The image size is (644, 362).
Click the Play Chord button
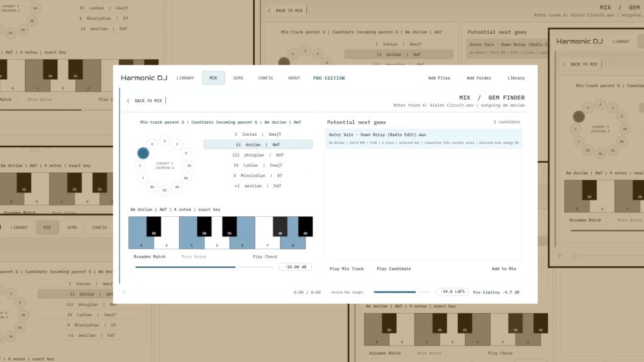click(x=265, y=256)
